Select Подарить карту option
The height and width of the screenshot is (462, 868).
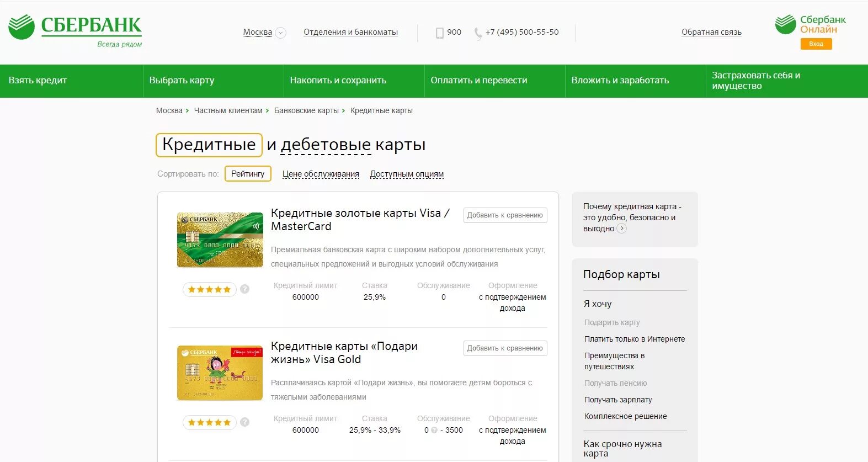[612, 322]
